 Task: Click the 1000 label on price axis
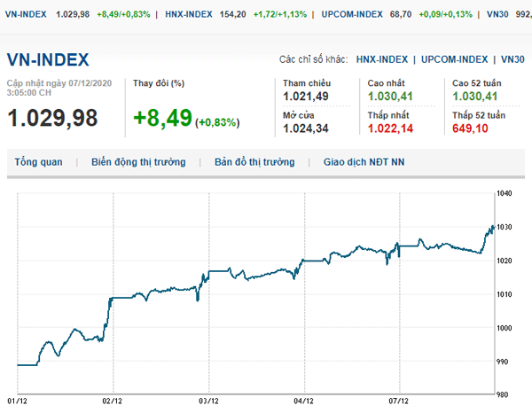click(x=505, y=328)
